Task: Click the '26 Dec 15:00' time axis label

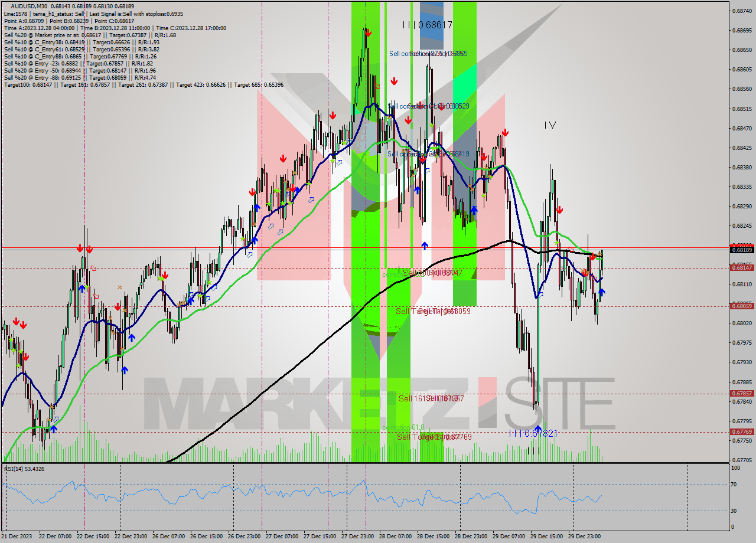Action: point(207,537)
